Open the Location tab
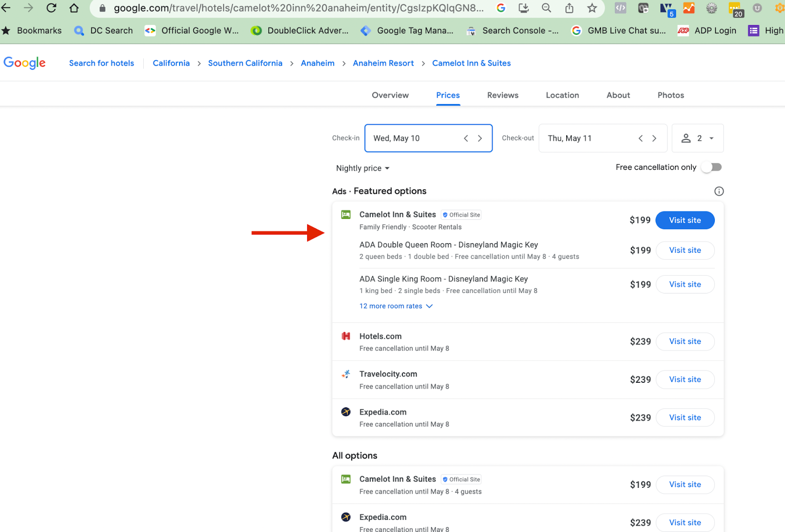The height and width of the screenshot is (532, 785). [x=562, y=95]
